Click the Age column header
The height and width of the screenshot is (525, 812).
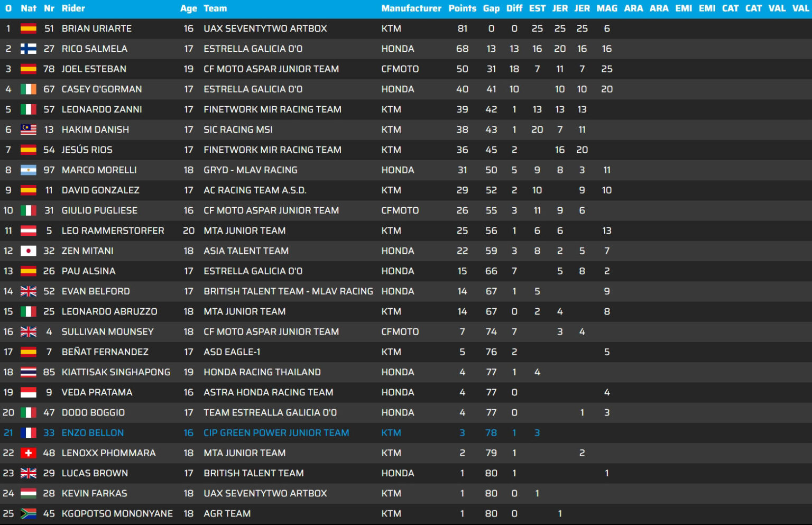pyautogui.click(x=188, y=8)
